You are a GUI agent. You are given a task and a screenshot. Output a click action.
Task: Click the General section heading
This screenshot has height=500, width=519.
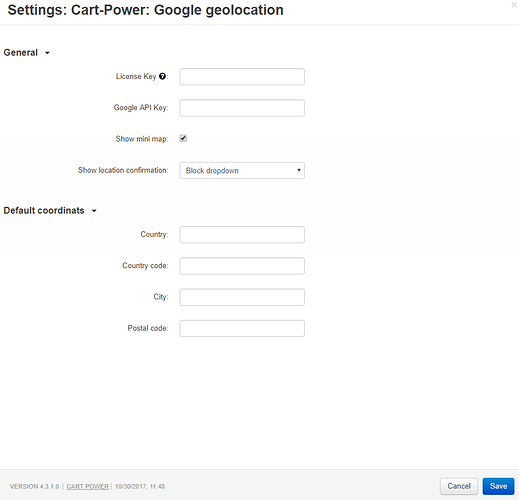(21, 53)
